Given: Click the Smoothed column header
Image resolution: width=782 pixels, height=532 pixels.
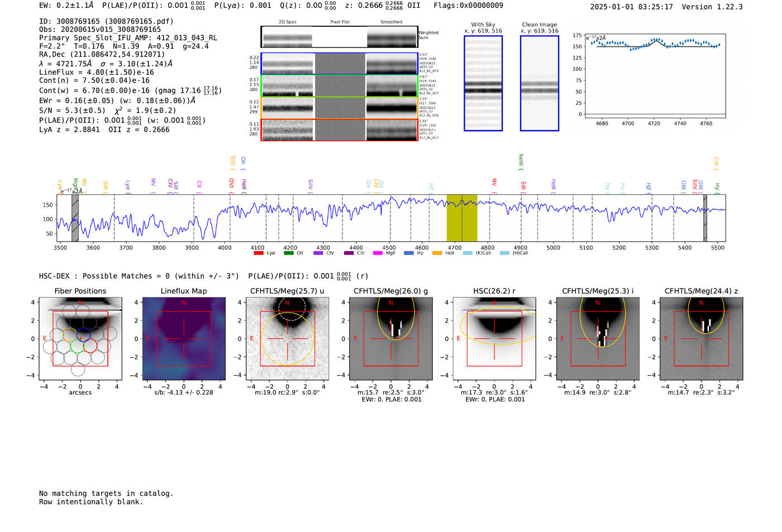Looking at the screenshot, I should click(392, 22).
